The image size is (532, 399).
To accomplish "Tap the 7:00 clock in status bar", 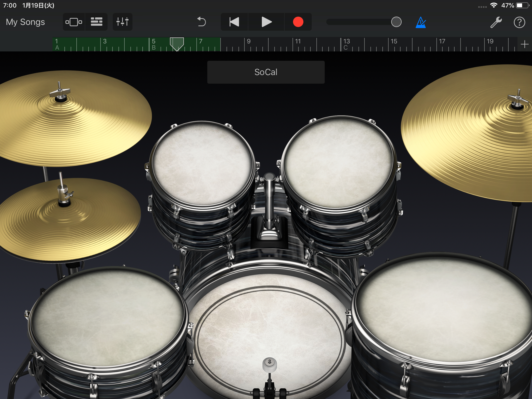I will pos(10,5).
